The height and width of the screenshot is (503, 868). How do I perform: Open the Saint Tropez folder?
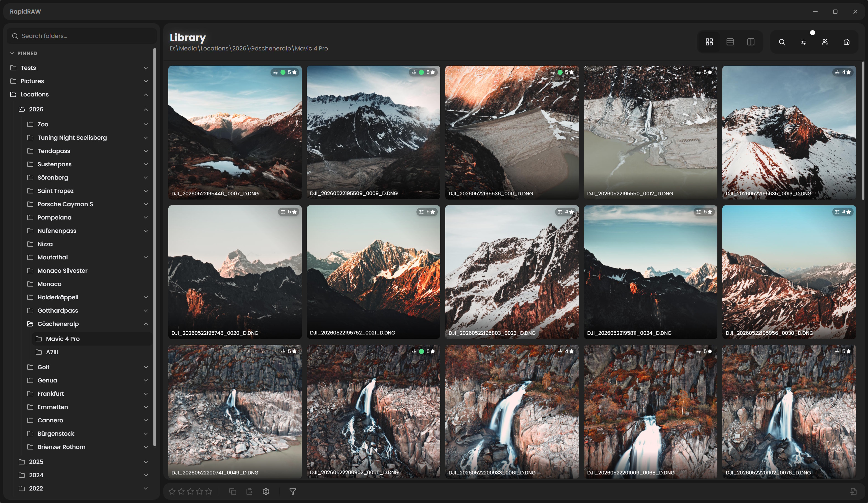tap(55, 191)
